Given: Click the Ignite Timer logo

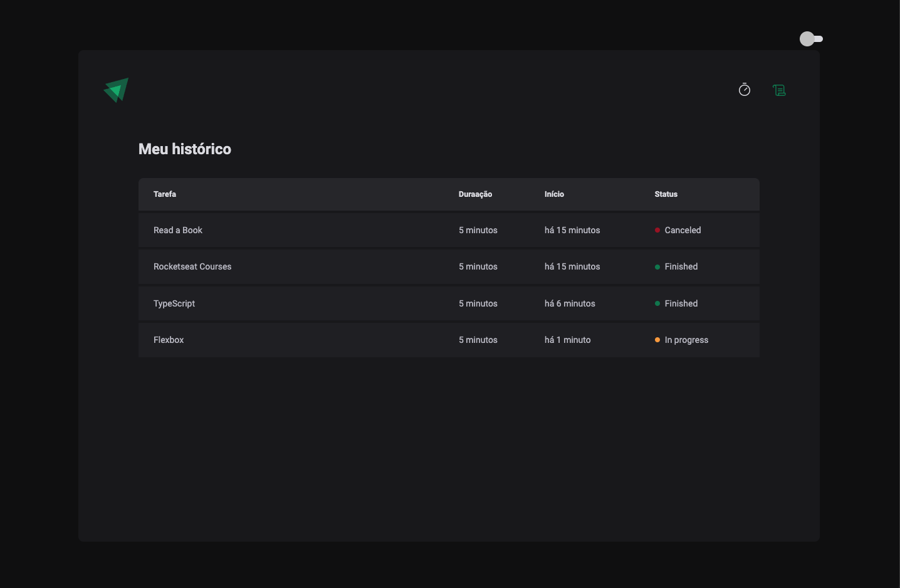Looking at the screenshot, I should point(116,90).
